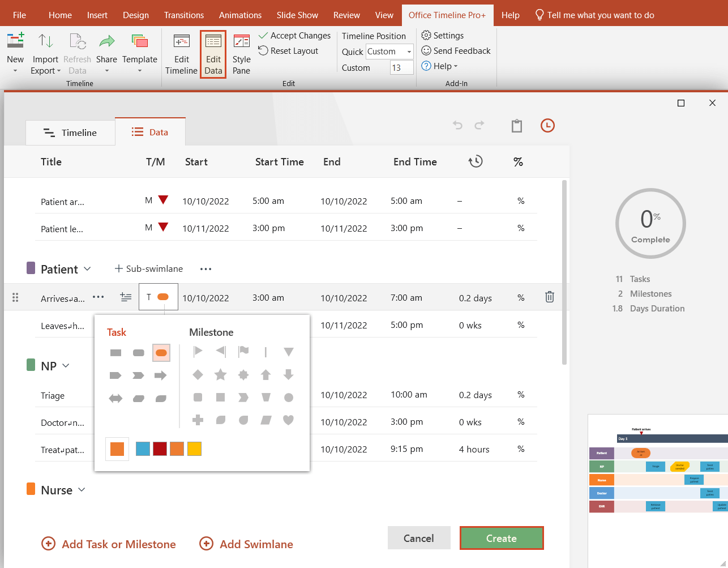Click the undo arrow above the data table
The image size is (728, 568).
click(457, 125)
